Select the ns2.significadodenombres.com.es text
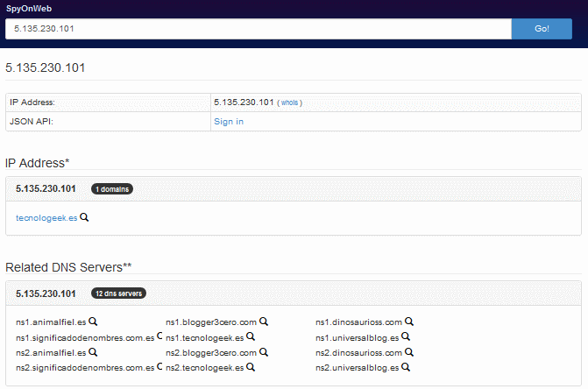Image resolution: width=588 pixels, height=389 pixels. tap(85, 368)
